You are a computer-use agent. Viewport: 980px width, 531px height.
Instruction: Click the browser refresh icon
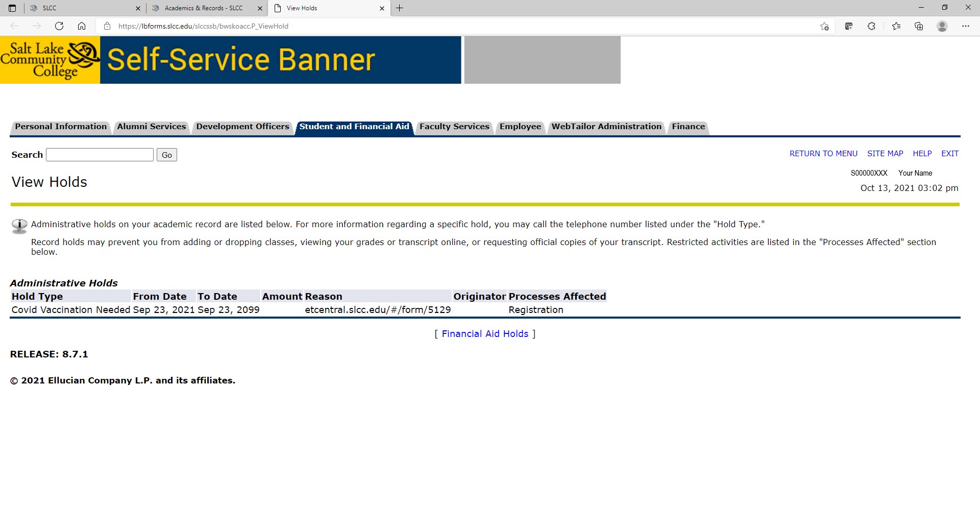[59, 26]
